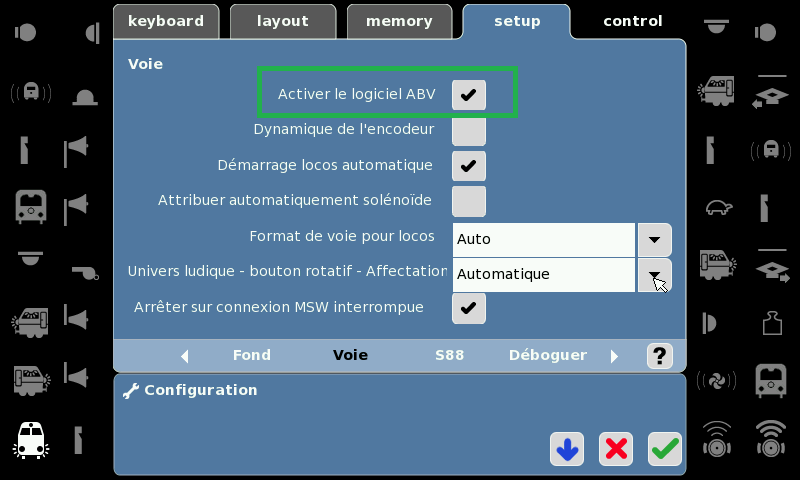
Task: Click the turtle slow-speed function icon
Action: [719, 207]
